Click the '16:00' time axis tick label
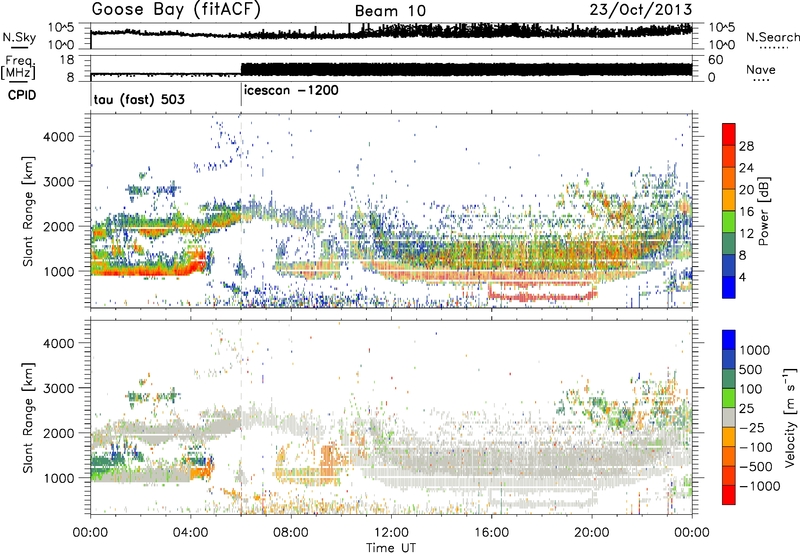This screenshot has height=554, width=800. pos(491,533)
